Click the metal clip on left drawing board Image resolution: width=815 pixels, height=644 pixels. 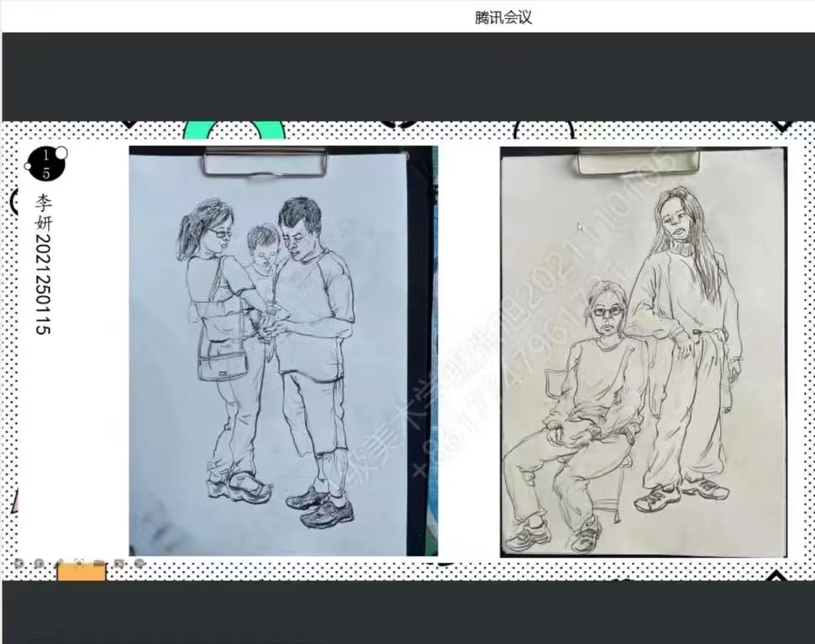click(x=264, y=161)
